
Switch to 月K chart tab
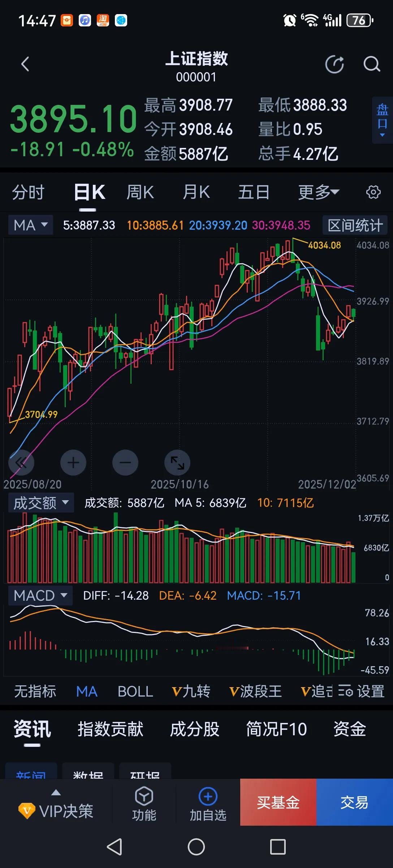pyautogui.click(x=196, y=192)
